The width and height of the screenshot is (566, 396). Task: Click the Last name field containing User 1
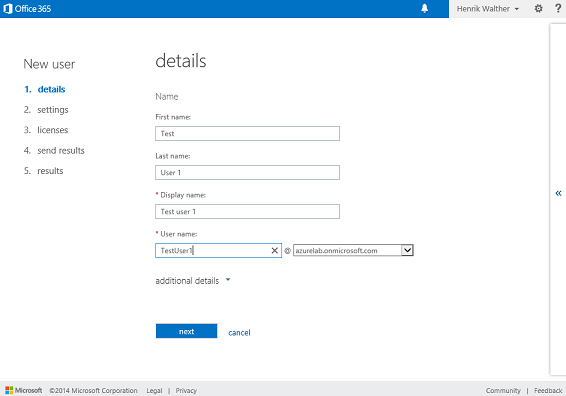pos(247,173)
